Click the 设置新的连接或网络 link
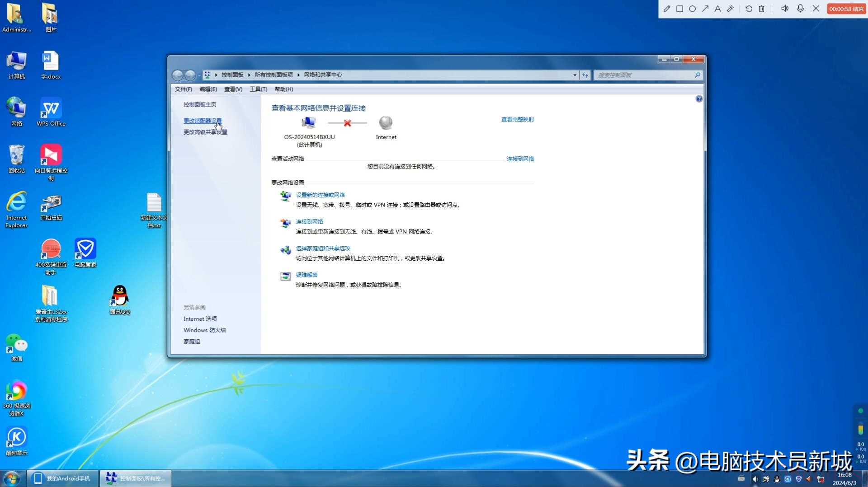Image resolution: width=868 pixels, height=487 pixels. (320, 195)
